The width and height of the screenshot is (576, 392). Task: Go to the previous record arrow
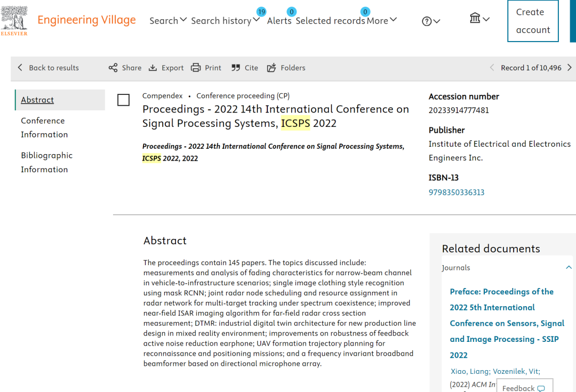point(492,68)
